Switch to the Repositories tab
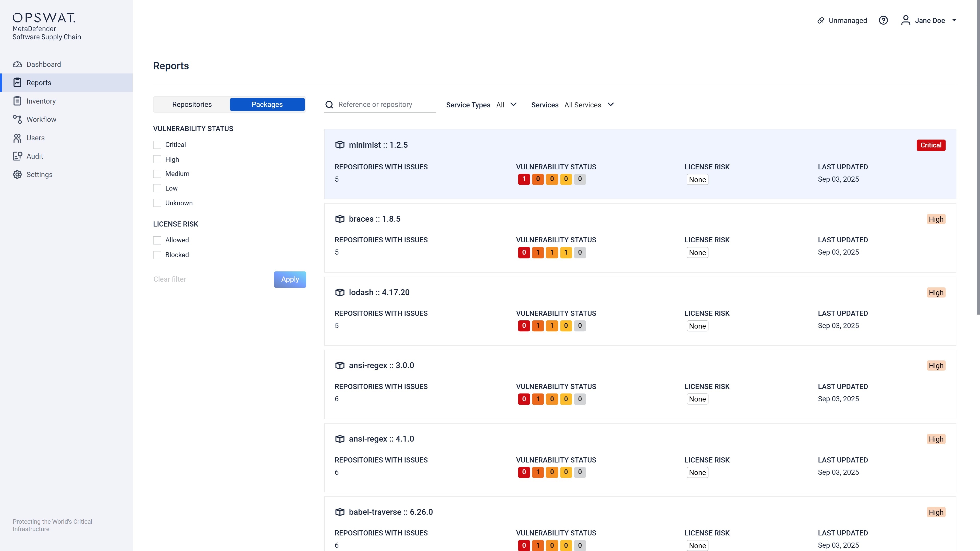Viewport: 980px width, 551px height. pyautogui.click(x=192, y=105)
